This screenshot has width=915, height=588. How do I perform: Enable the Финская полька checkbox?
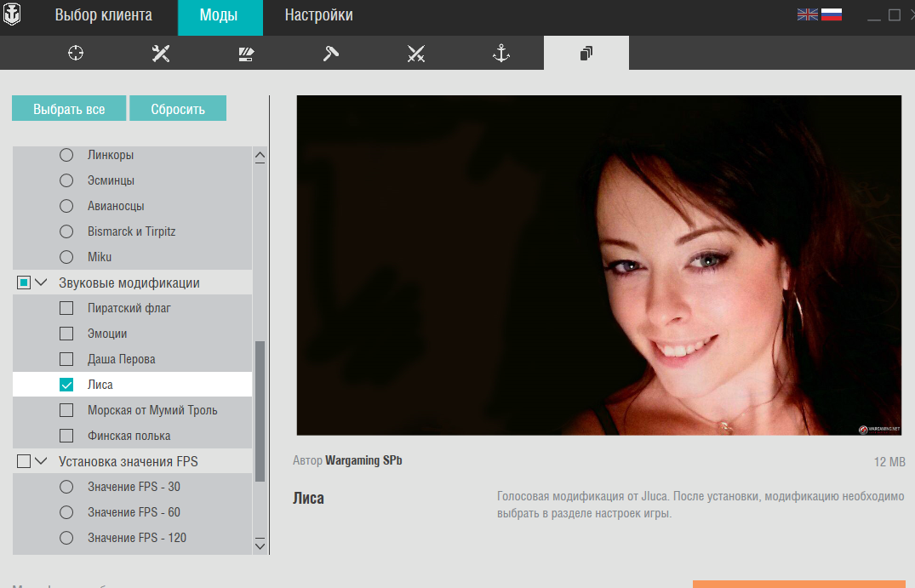click(66, 436)
